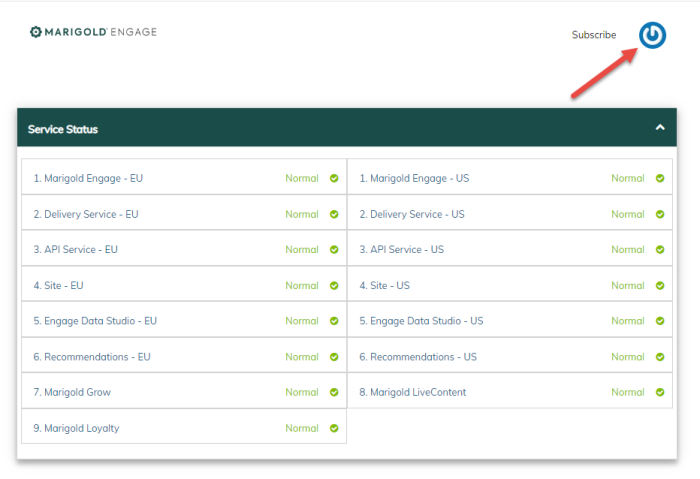Viewport: 700px width, 479px height.
Task: Click green check icon for API Service - EU
Action: (334, 250)
